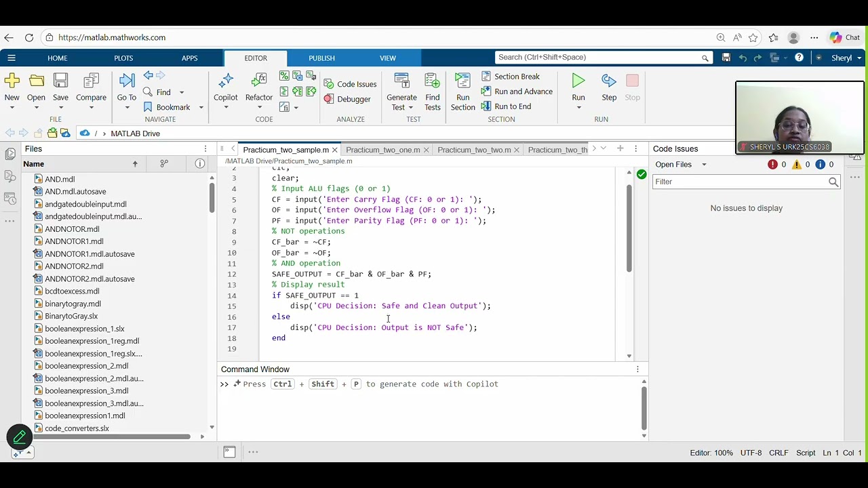Run the script with green play icon
Screen dimensions: 868x488
pyautogui.click(x=578, y=81)
